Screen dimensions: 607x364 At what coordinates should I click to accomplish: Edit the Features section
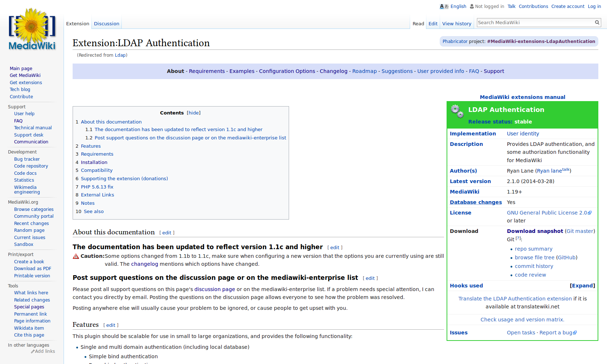coord(111,325)
